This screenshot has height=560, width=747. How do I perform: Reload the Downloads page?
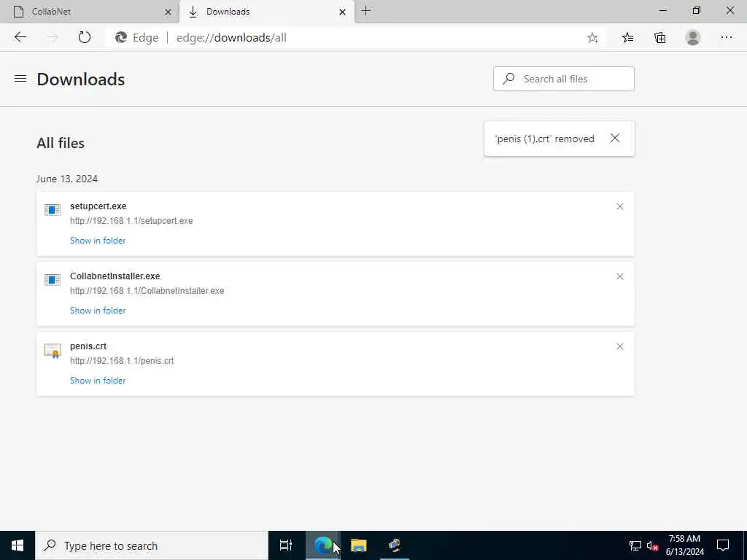click(x=85, y=37)
